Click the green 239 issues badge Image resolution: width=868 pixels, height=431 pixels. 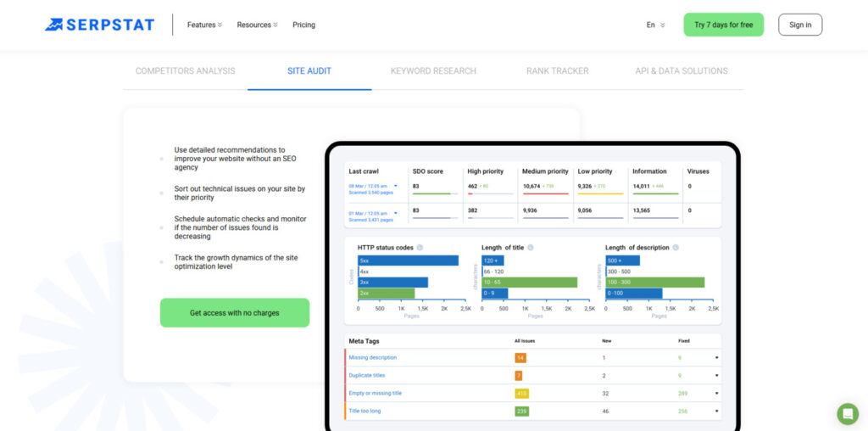click(522, 411)
